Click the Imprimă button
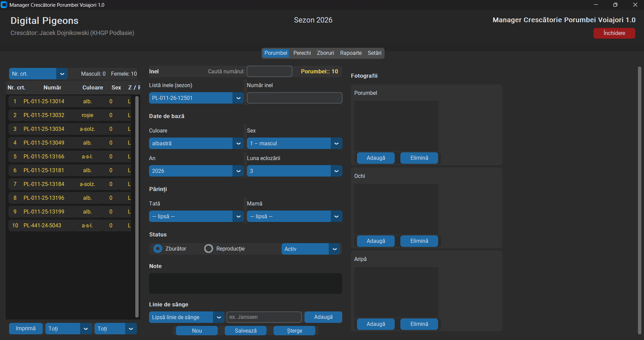Screen dimensions: 644x340 [26, 328]
